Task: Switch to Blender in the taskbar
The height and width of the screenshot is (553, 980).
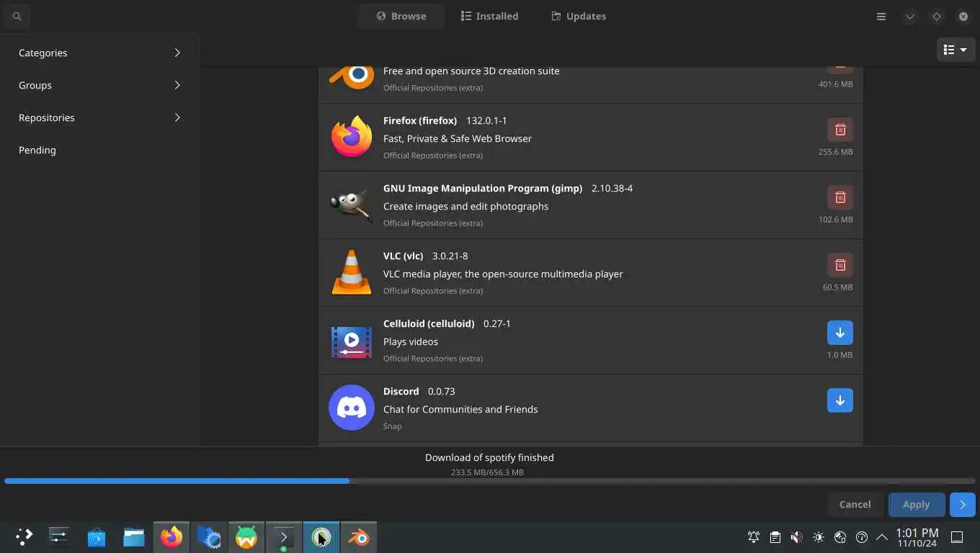Action: pyautogui.click(x=359, y=536)
